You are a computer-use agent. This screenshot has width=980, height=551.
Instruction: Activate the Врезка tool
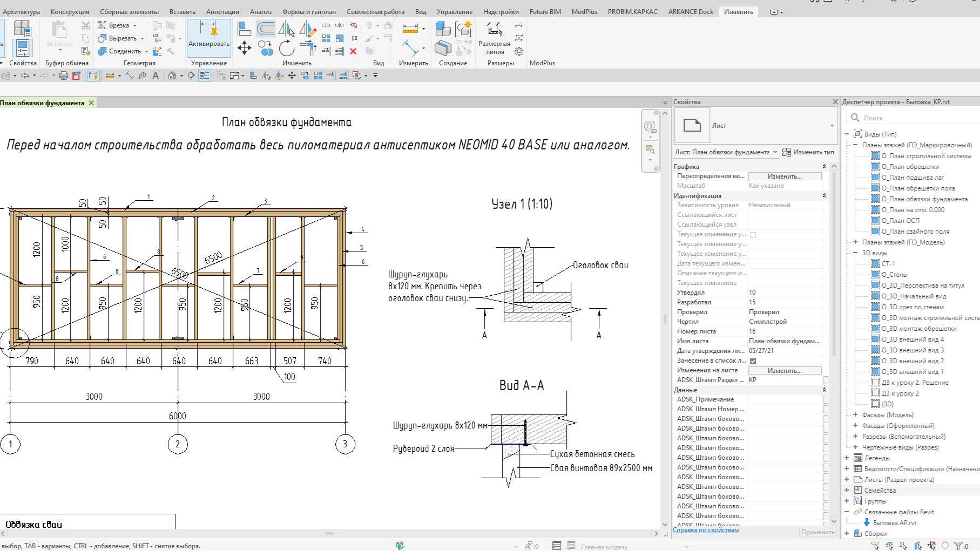click(118, 25)
